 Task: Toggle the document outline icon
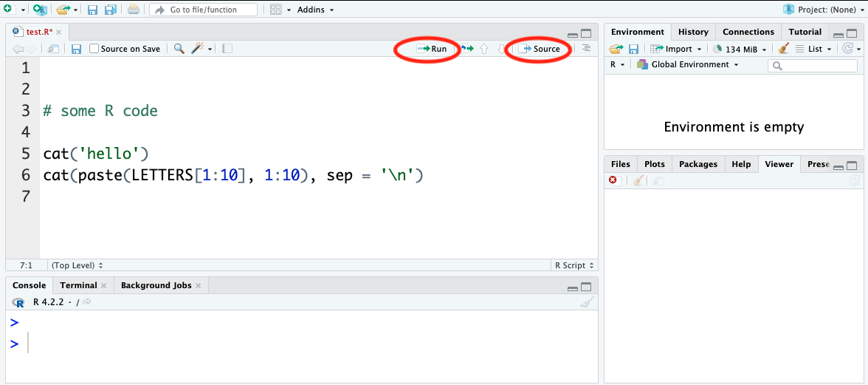coord(586,49)
